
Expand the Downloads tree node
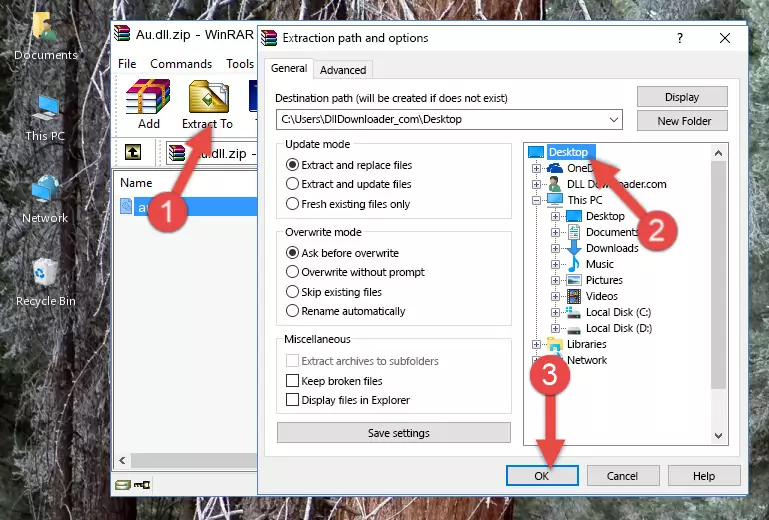tap(555, 248)
